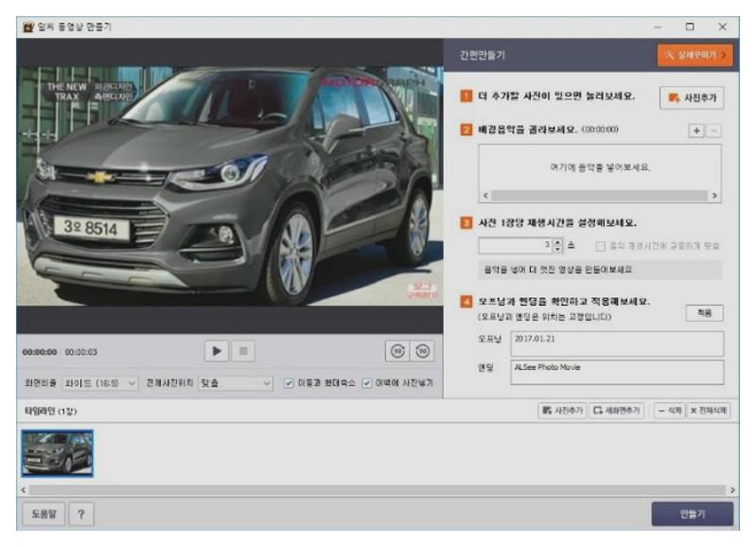
Task: Click the music list horizontal scrollbar track
Action: click(599, 195)
